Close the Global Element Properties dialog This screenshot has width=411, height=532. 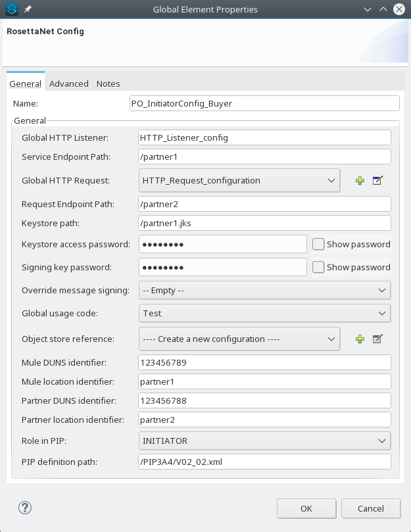[x=399, y=9]
